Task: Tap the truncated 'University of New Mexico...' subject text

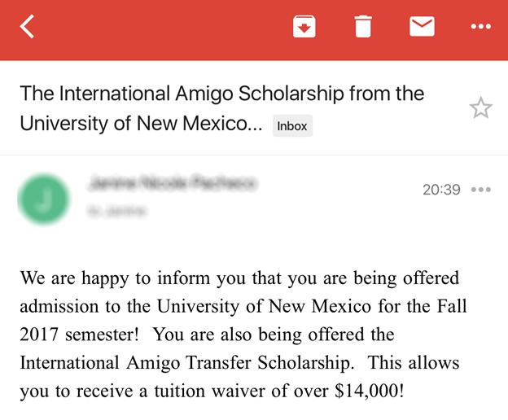Action: tap(141, 124)
